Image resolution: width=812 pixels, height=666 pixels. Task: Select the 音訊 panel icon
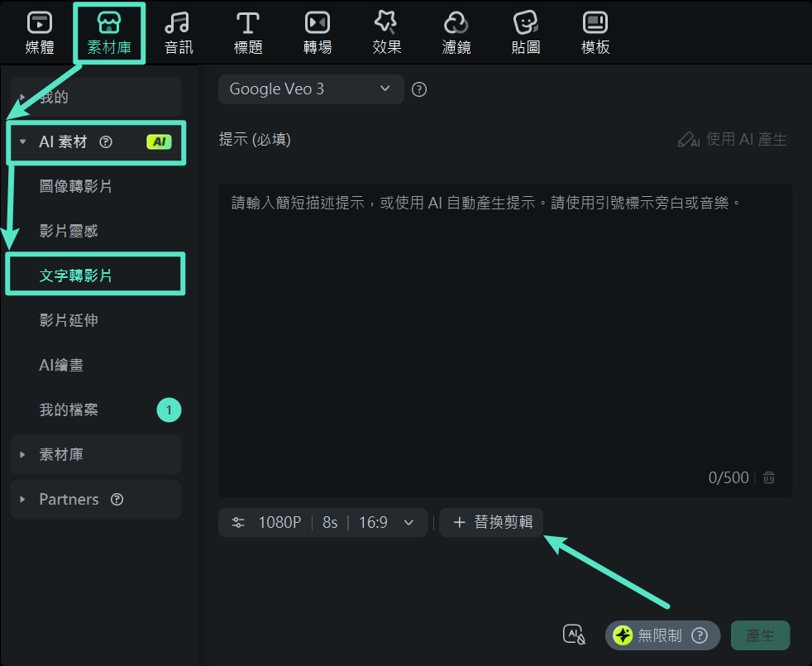(178, 31)
